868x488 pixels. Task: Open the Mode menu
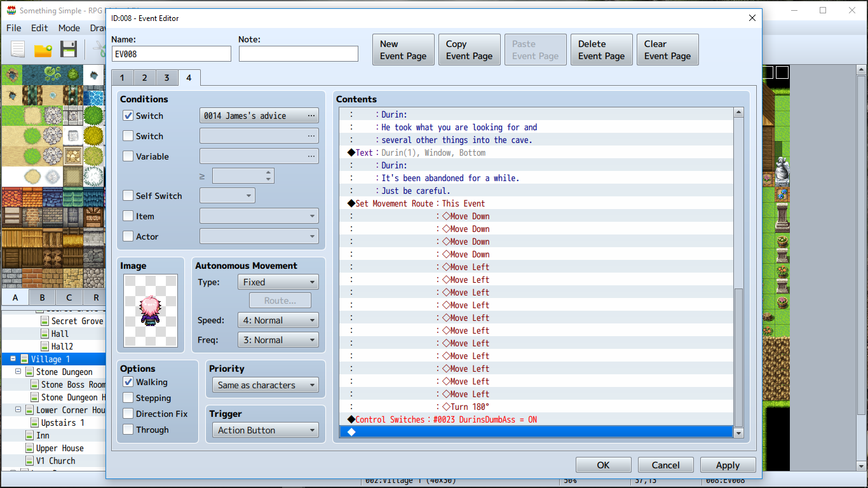69,28
